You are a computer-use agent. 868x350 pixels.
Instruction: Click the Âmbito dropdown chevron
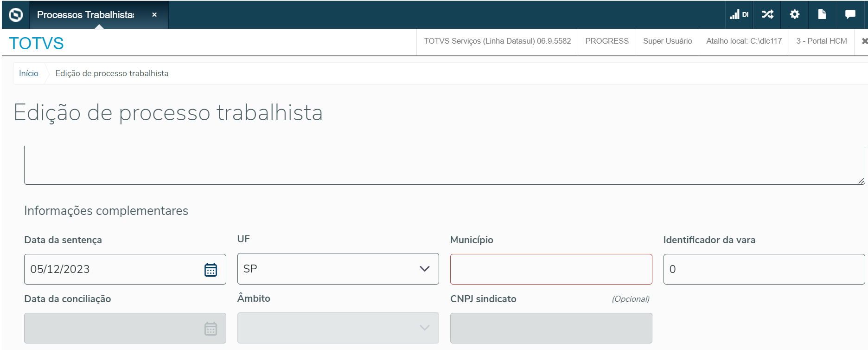click(x=424, y=328)
